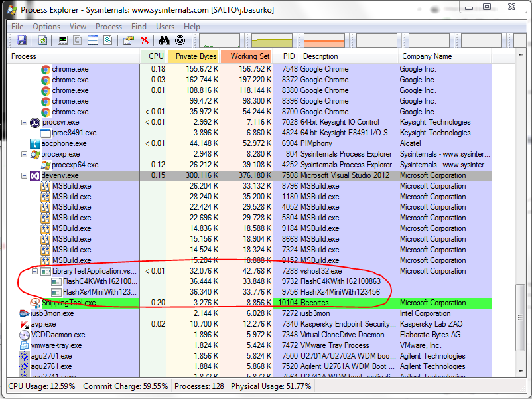Click the binoculars Find Handle icon
532x399 pixels.
coord(165,40)
